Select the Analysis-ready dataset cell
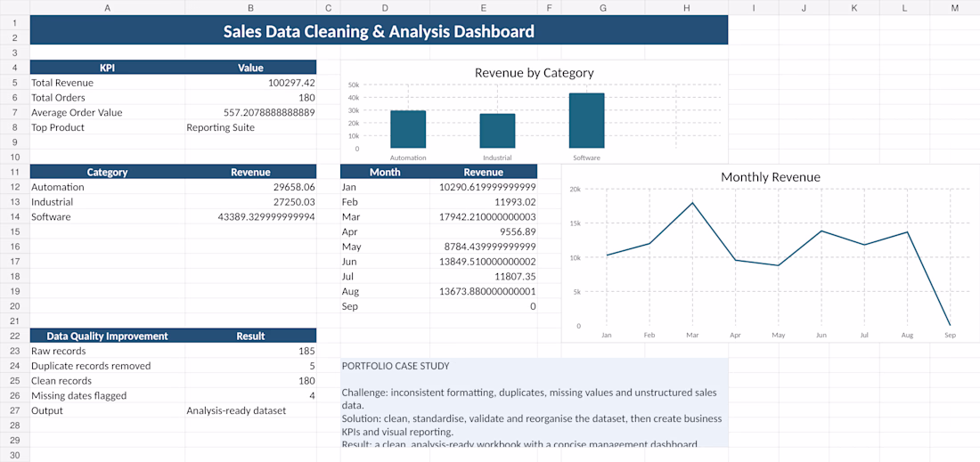This screenshot has height=462, width=980. pyautogui.click(x=250, y=410)
